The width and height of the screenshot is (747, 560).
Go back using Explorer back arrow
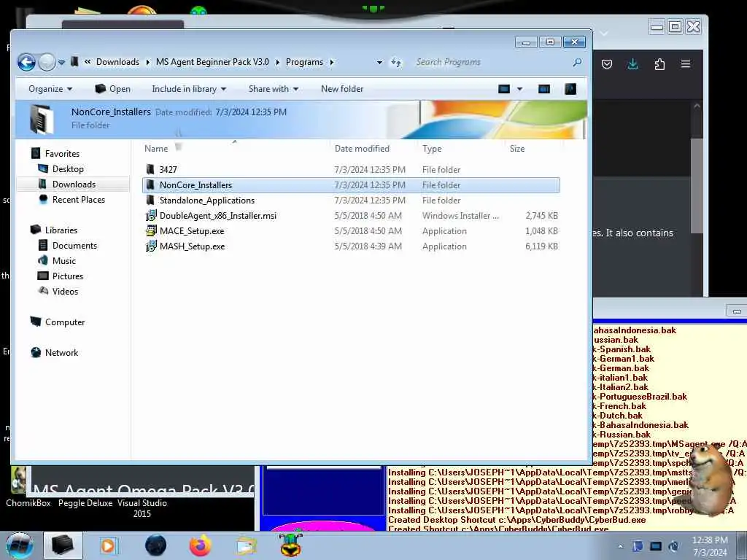click(x=27, y=62)
